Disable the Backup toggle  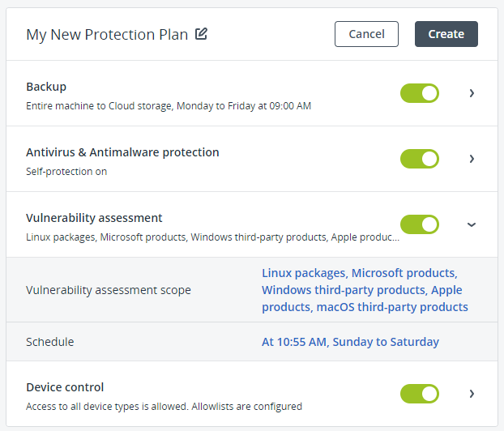(420, 93)
